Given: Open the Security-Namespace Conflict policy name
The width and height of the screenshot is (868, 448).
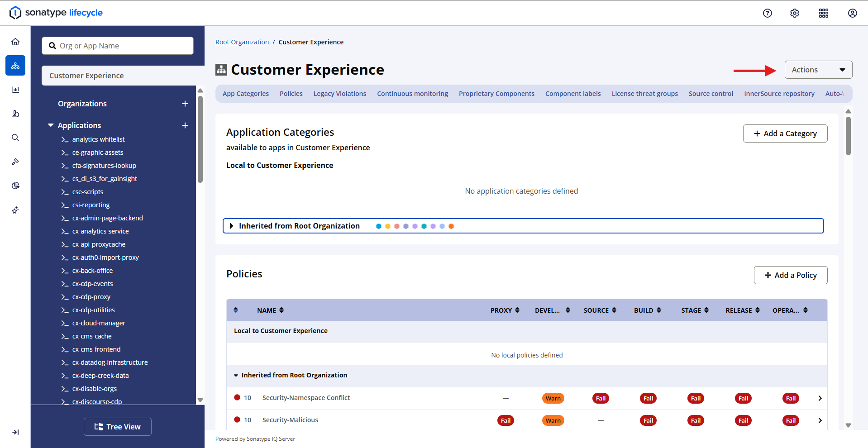Looking at the screenshot, I should pos(306,398).
